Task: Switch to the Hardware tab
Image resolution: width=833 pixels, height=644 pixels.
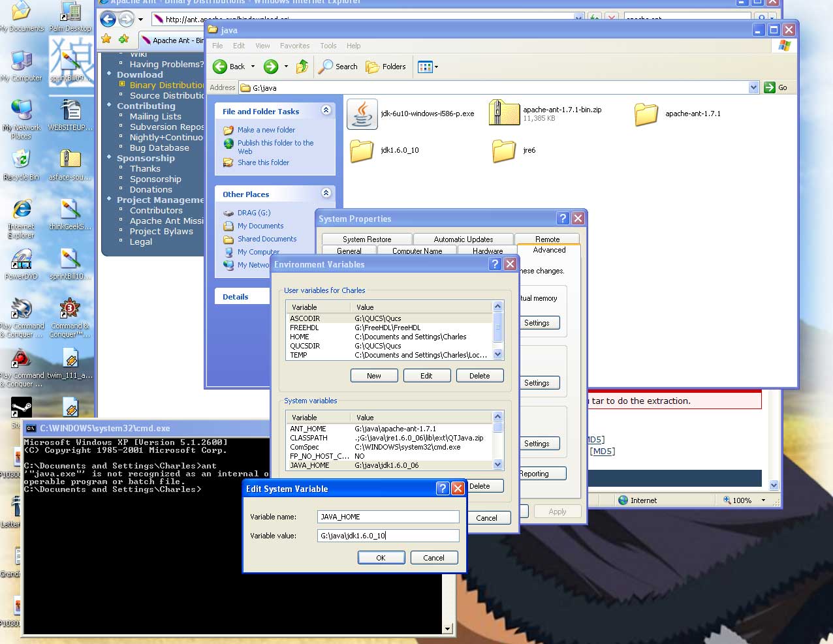Action: 488,251
